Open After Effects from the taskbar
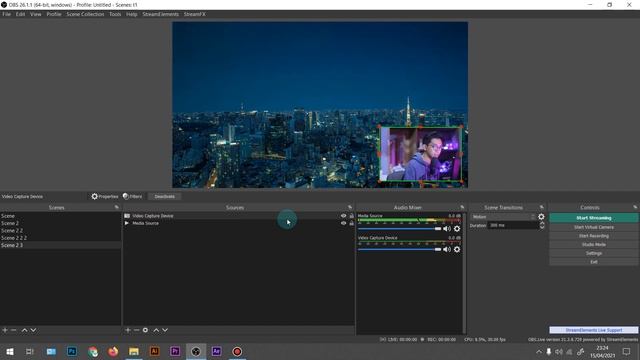This screenshot has height=360, width=640. point(216,351)
